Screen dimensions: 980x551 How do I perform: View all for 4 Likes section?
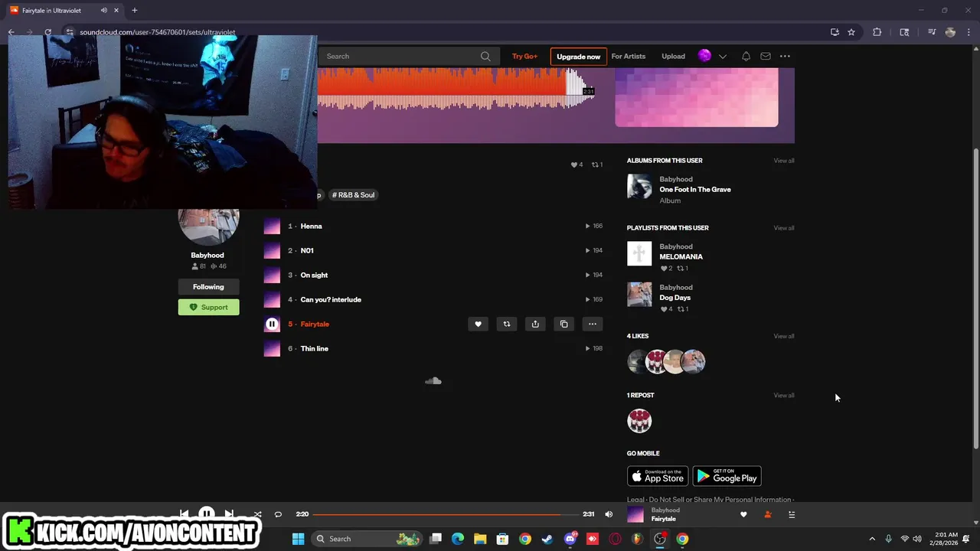pyautogui.click(x=784, y=336)
